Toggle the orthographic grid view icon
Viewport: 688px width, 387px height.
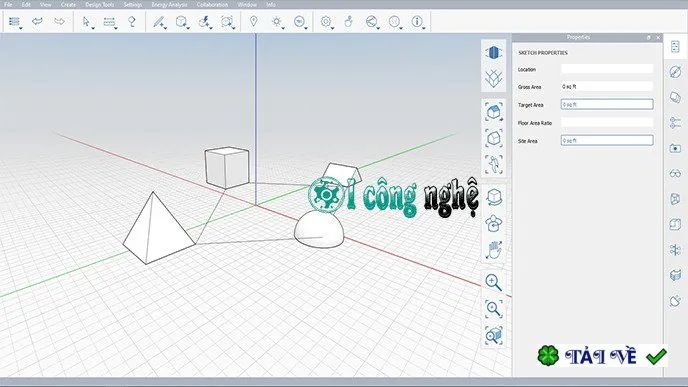(x=494, y=79)
